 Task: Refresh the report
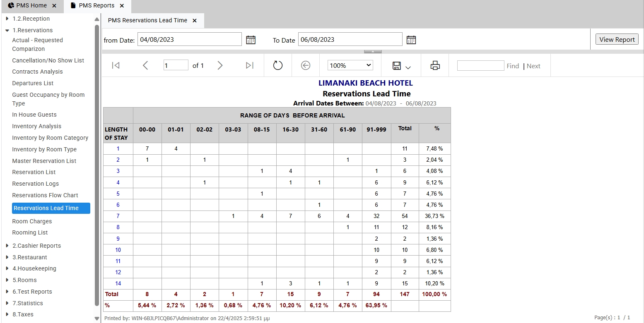[278, 65]
